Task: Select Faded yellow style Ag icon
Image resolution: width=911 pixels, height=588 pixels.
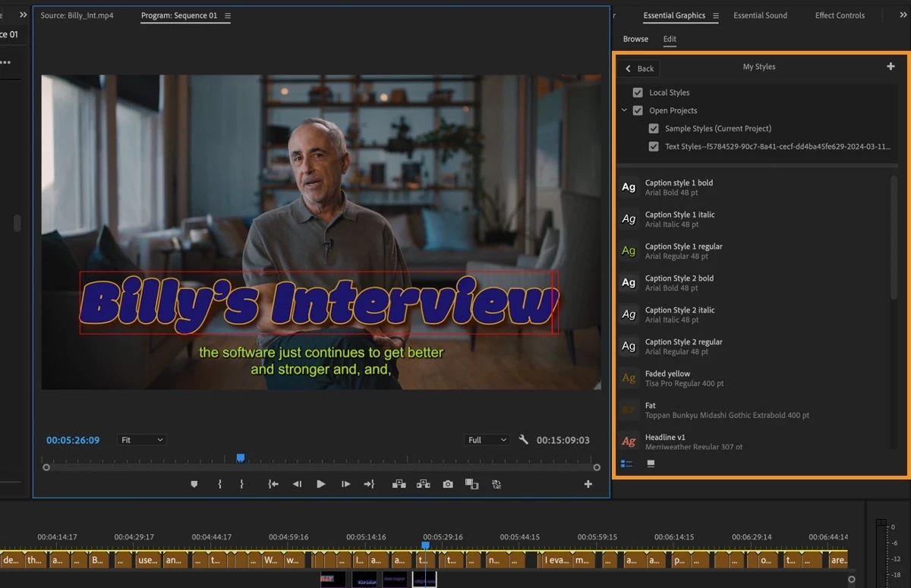Action: (629, 379)
